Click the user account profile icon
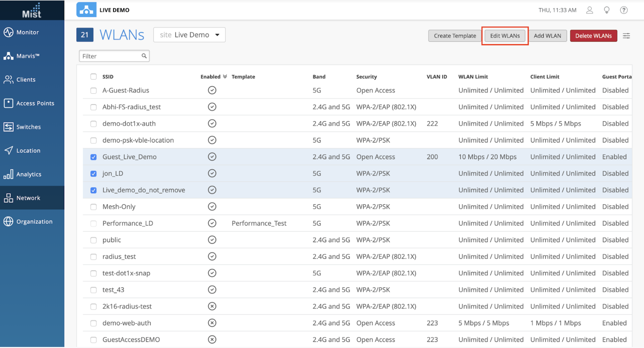 click(590, 10)
